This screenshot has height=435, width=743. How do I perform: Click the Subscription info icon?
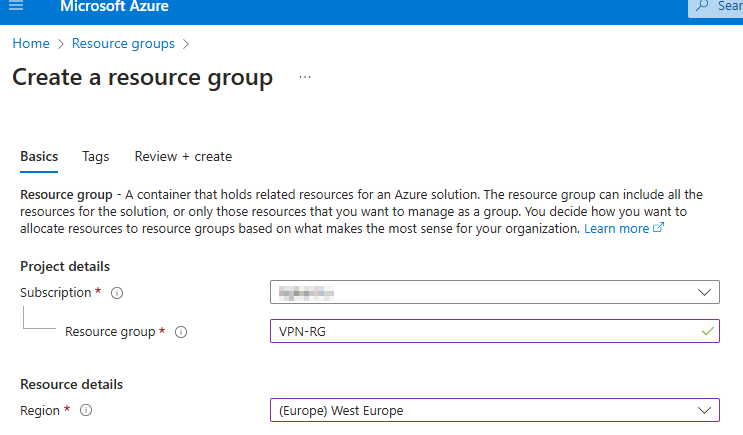[117, 293]
